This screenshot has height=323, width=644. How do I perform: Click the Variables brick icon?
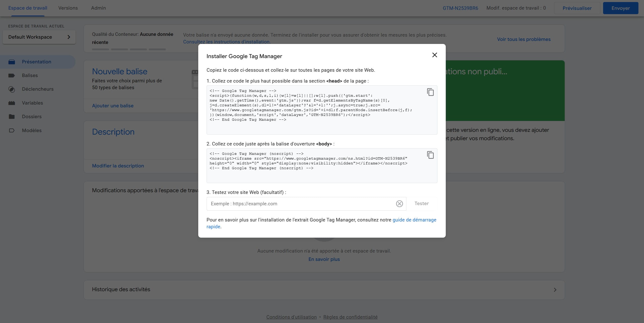tap(12, 103)
